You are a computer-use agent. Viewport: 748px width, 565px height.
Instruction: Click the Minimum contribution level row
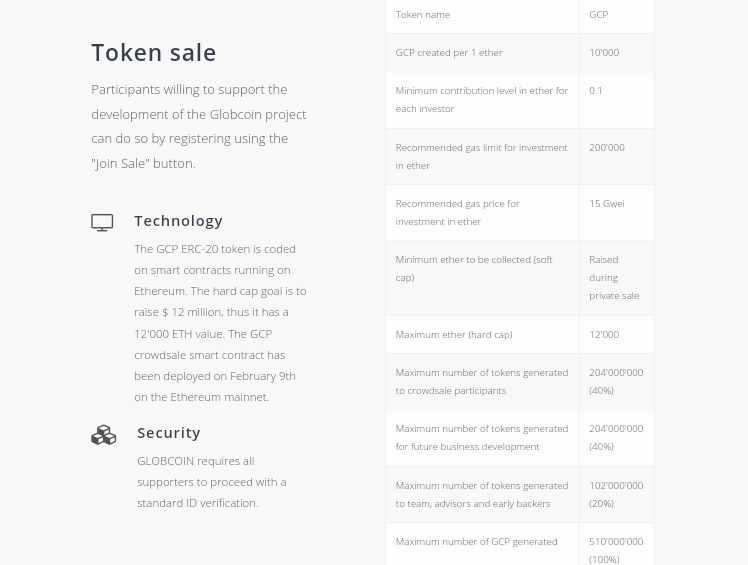tap(519, 100)
